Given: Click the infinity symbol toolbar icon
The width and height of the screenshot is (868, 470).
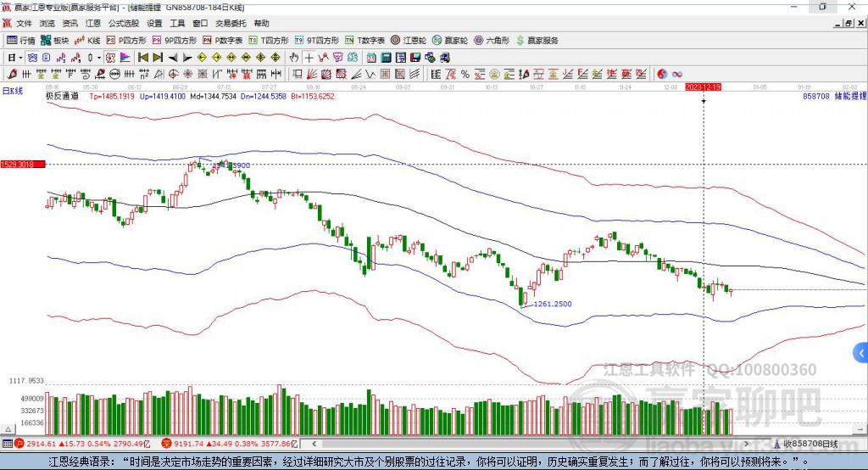Looking at the screenshot, I should (x=677, y=74).
